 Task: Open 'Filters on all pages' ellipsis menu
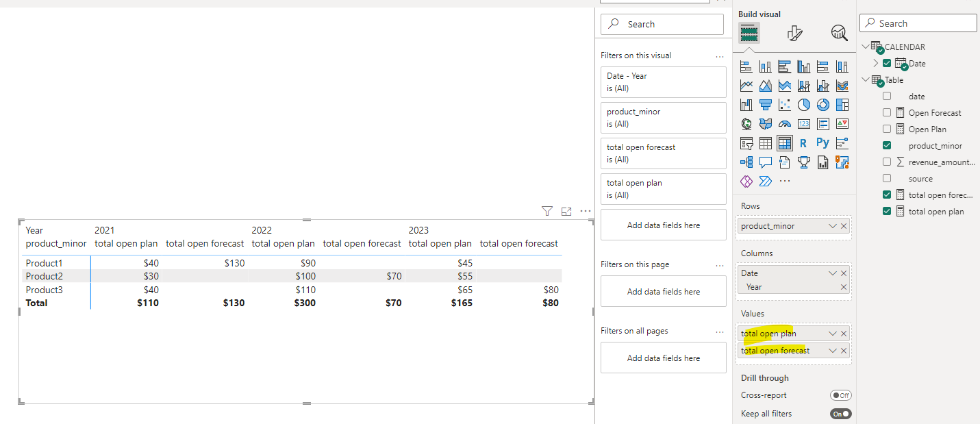(719, 332)
